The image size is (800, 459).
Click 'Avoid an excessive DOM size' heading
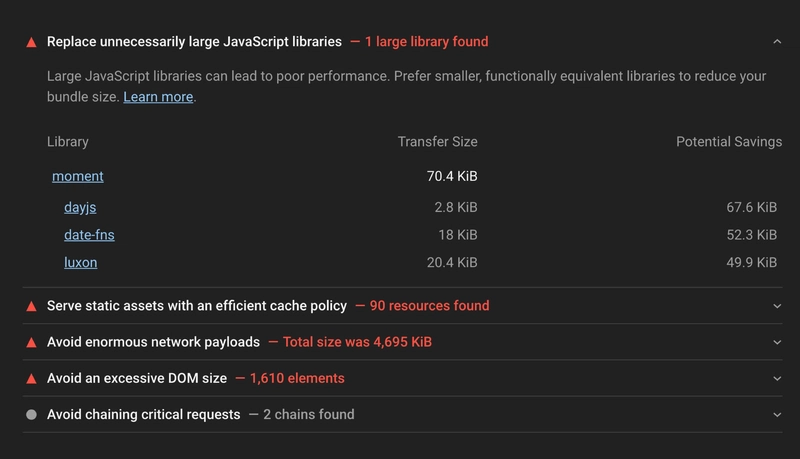coord(137,378)
